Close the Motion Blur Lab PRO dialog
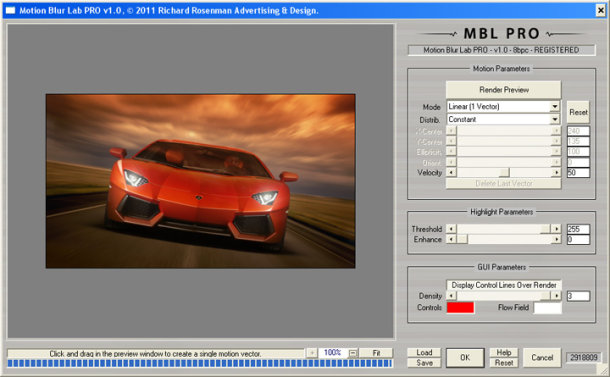 click(x=600, y=11)
